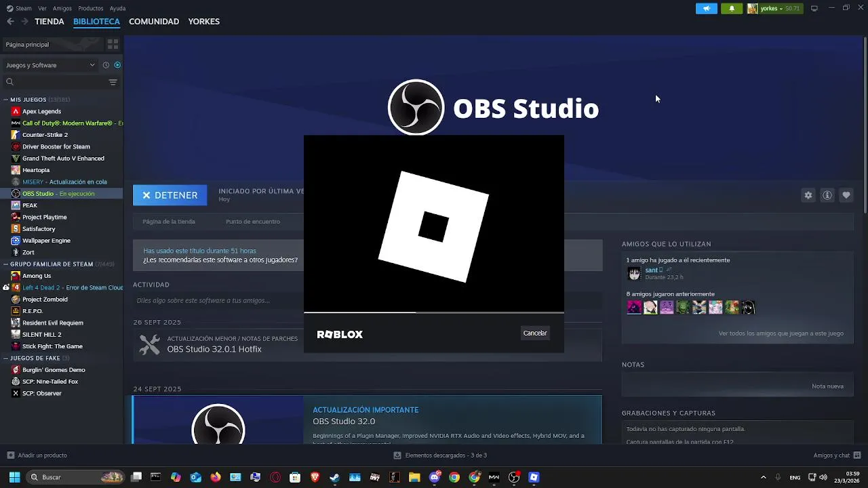Open the green notifications bell
Screen dimensions: 868x488
pyautogui.click(x=731, y=9)
